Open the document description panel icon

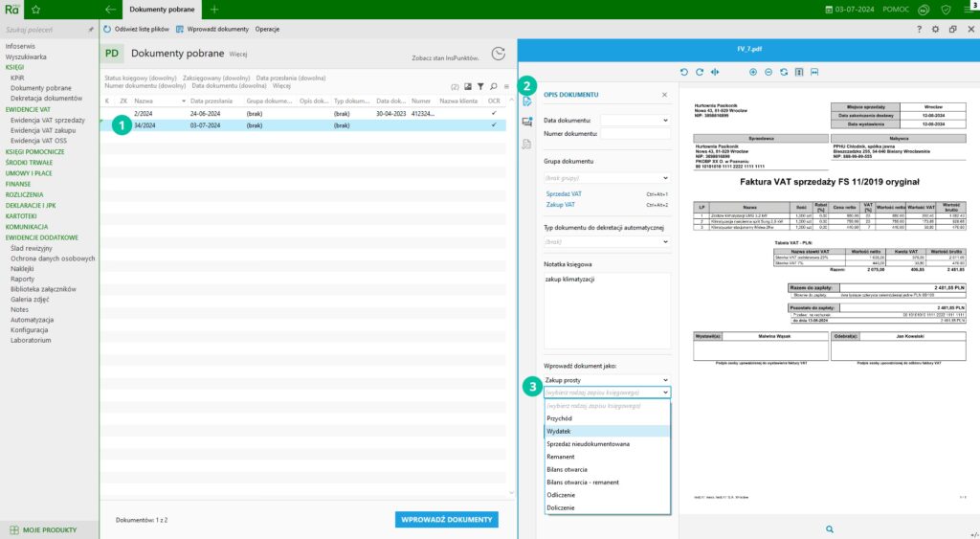coord(526,101)
